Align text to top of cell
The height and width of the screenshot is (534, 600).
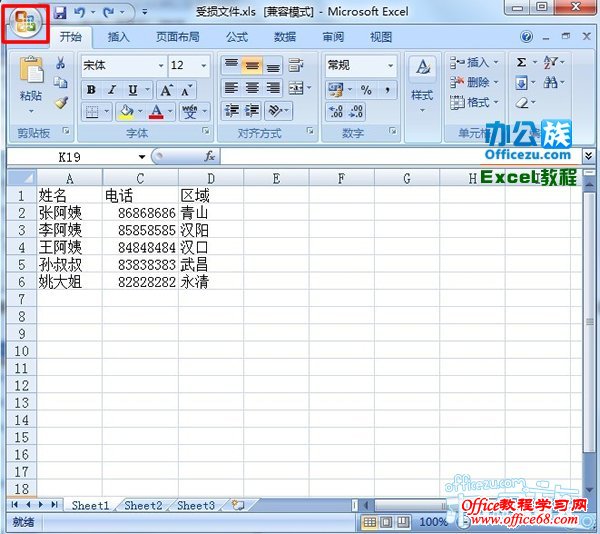(x=231, y=65)
